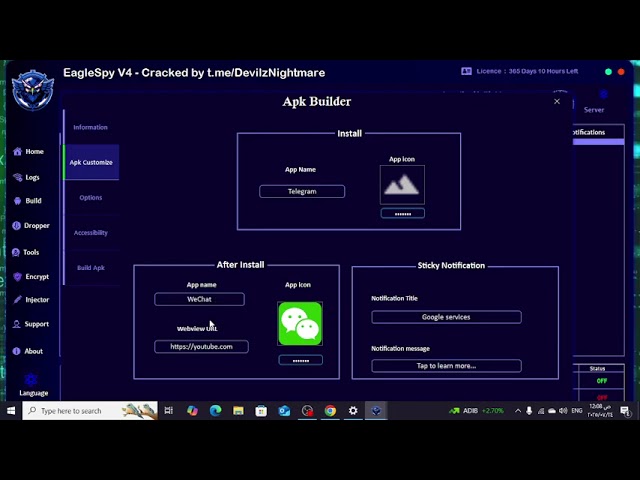
Task: Click the microphone tray icon
Action: tap(529, 411)
